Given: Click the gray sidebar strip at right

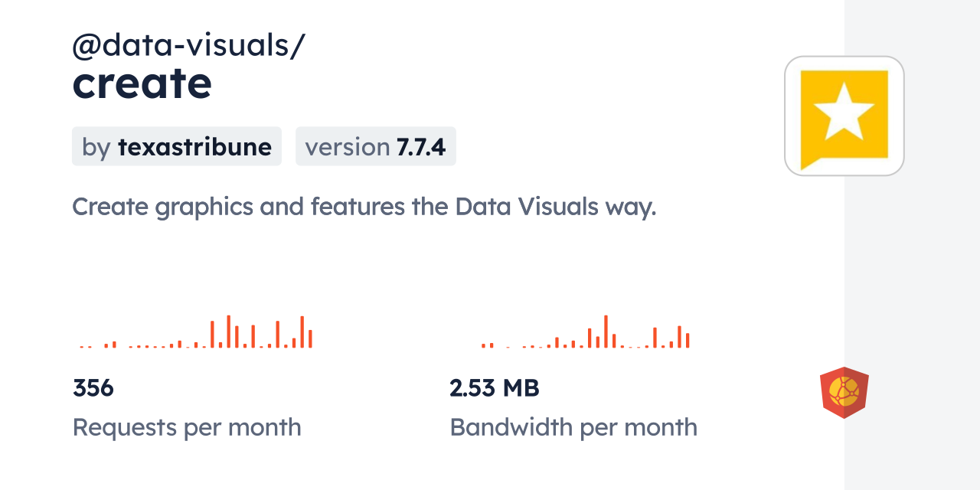Looking at the screenshot, I should [x=912, y=245].
